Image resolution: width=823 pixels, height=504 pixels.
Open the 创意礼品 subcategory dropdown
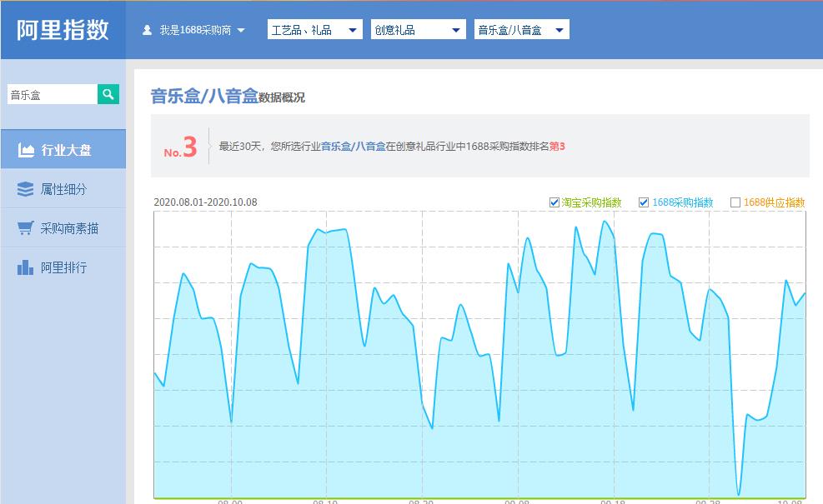[x=418, y=28]
